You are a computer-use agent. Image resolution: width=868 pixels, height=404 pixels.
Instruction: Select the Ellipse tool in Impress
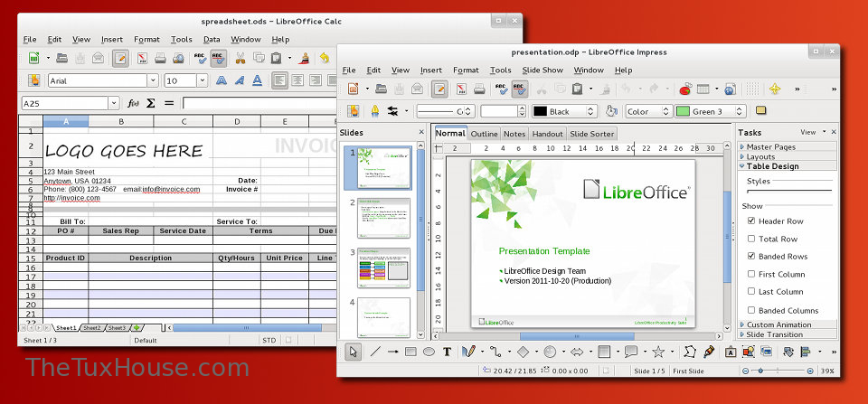pos(429,352)
